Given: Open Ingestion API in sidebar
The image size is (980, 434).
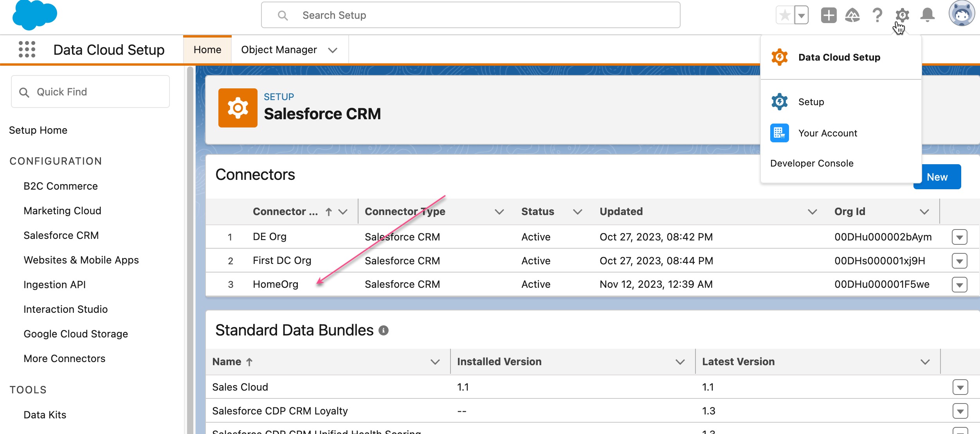Looking at the screenshot, I should pyautogui.click(x=54, y=285).
